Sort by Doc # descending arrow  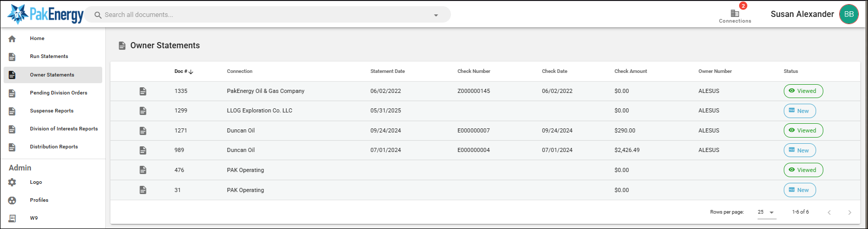[191, 72]
